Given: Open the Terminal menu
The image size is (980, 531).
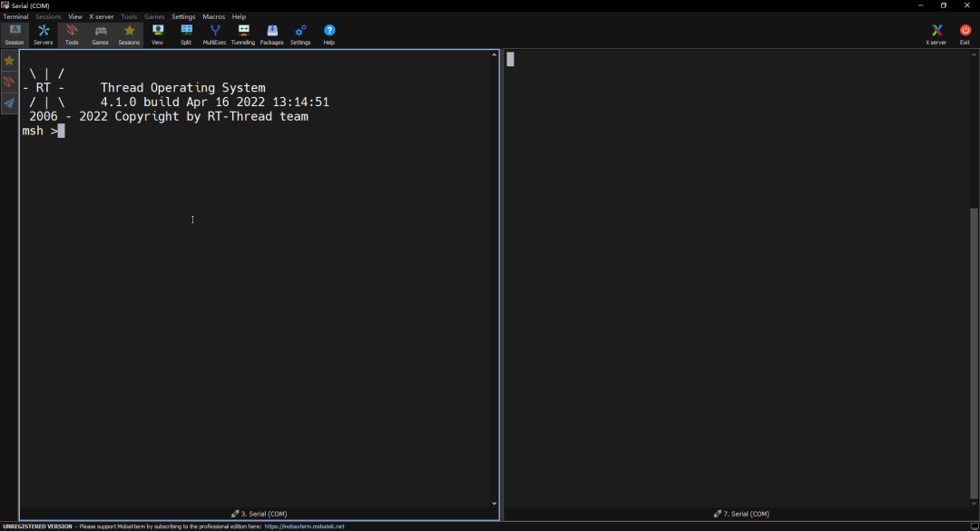Looking at the screenshot, I should [x=15, y=17].
